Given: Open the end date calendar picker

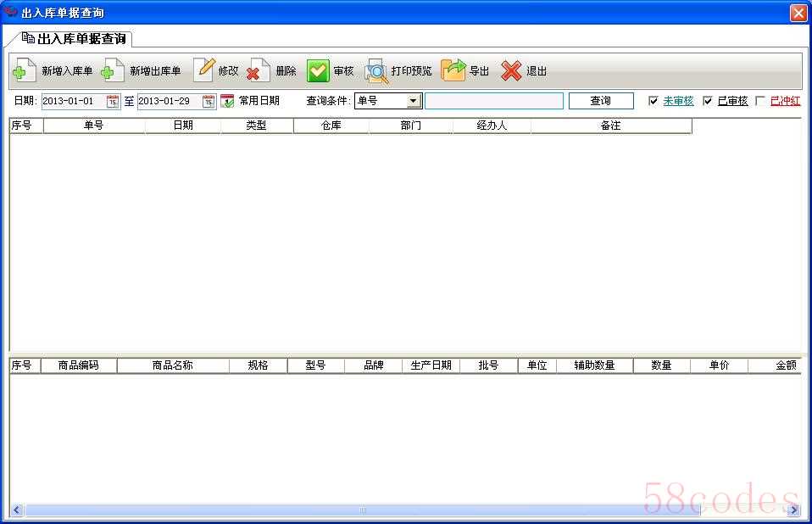Looking at the screenshot, I should coord(209,102).
